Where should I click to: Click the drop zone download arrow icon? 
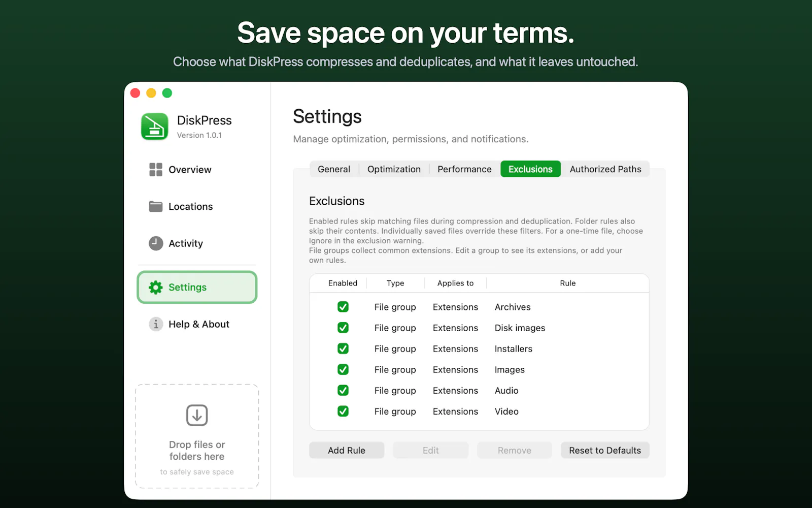tap(197, 415)
